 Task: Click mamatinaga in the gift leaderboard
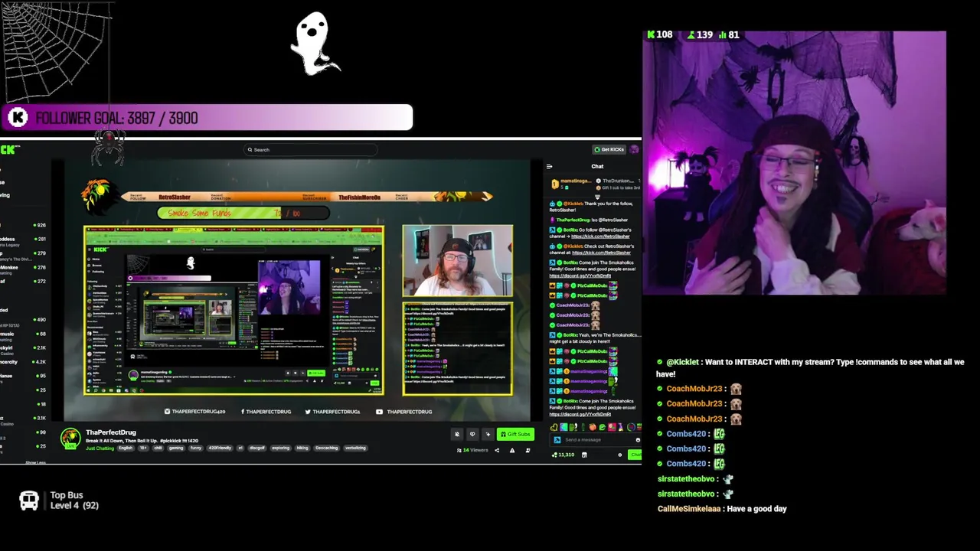click(x=576, y=181)
